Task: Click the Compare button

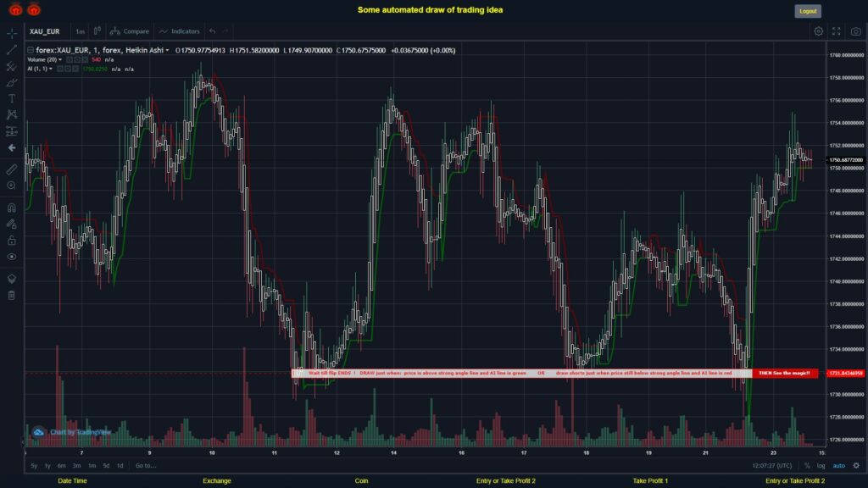Action: pyautogui.click(x=130, y=31)
